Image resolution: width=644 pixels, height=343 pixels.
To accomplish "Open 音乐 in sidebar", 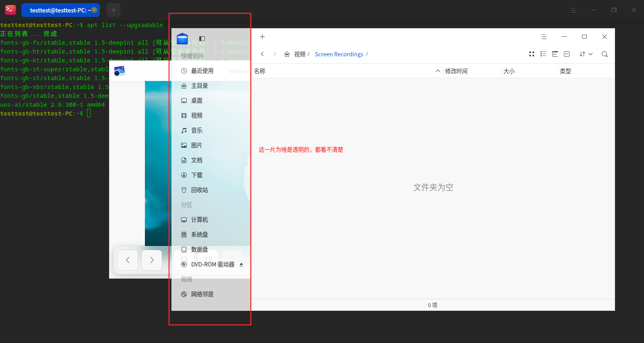I will coord(211,130).
